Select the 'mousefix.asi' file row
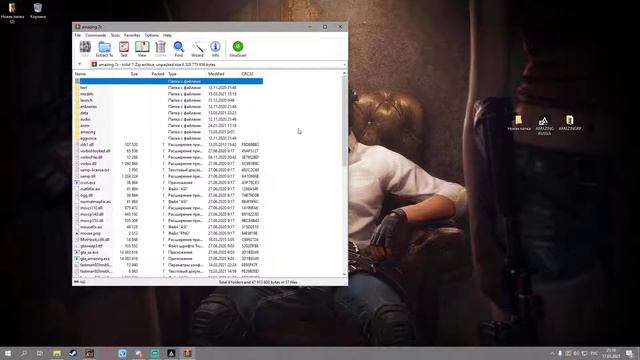 tap(169, 227)
